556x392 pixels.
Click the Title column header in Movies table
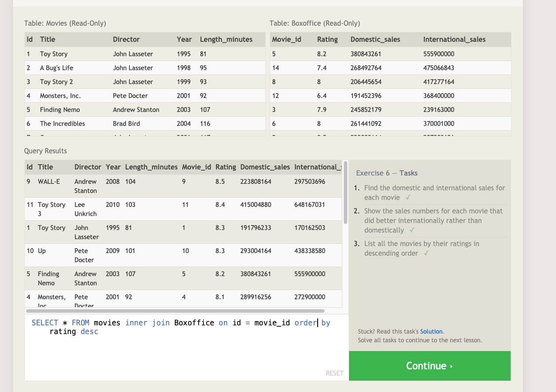click(x=47, y=39)
